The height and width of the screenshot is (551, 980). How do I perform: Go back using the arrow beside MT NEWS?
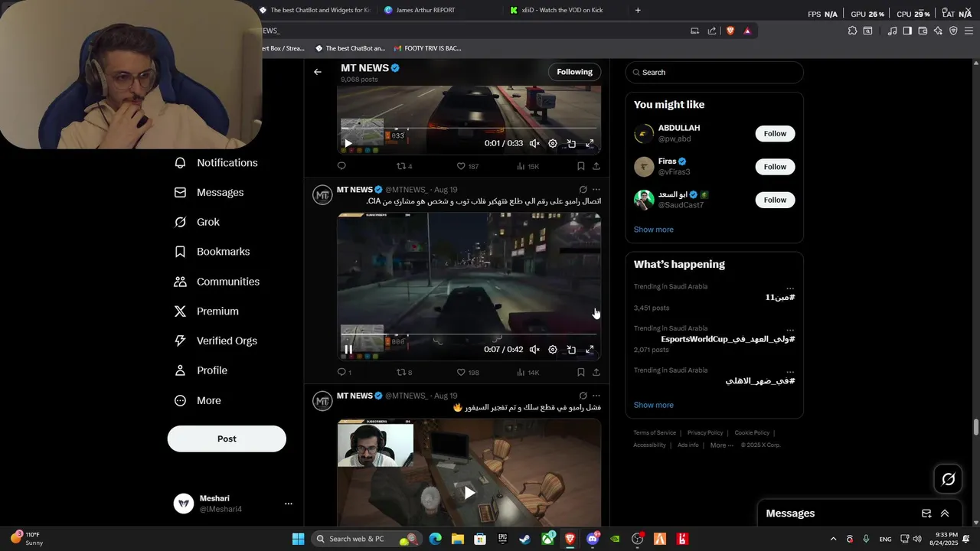click(318, 72)
